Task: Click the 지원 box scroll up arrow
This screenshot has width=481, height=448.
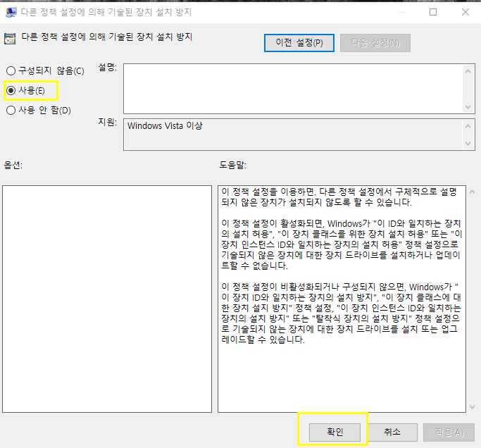Action: [468, 126]
